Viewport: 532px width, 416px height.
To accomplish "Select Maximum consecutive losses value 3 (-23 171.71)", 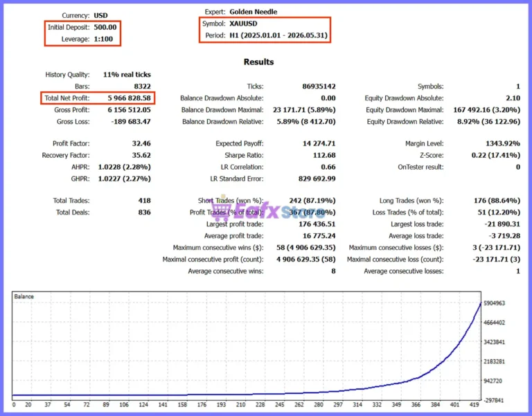I will 497,248.
